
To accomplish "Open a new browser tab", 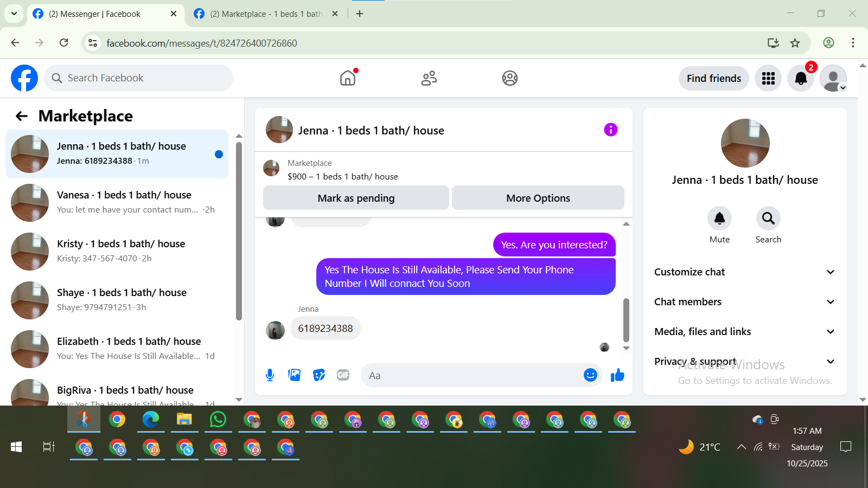I will 360,14.
